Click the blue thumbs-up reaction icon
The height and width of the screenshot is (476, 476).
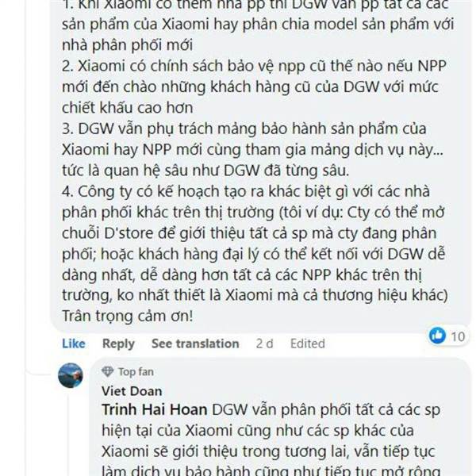click(437, 336)
